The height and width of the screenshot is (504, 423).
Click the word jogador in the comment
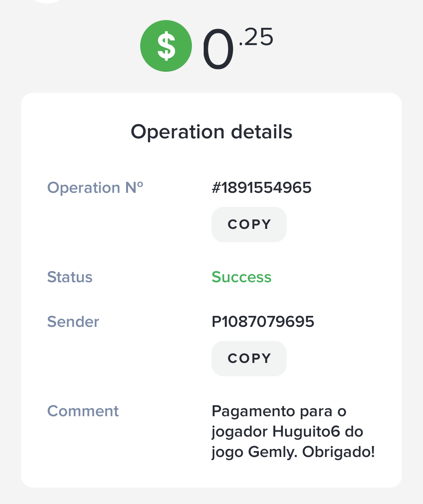click(239, 432)
